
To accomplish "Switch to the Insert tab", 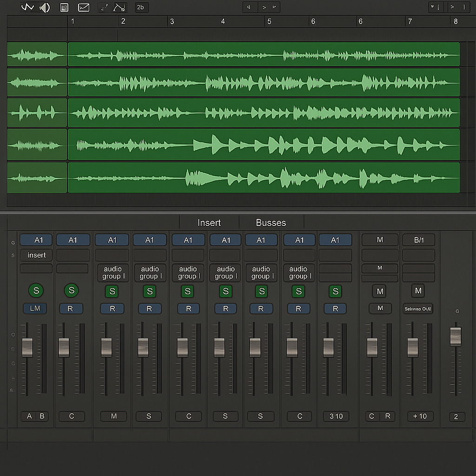I will pos(209,223).
